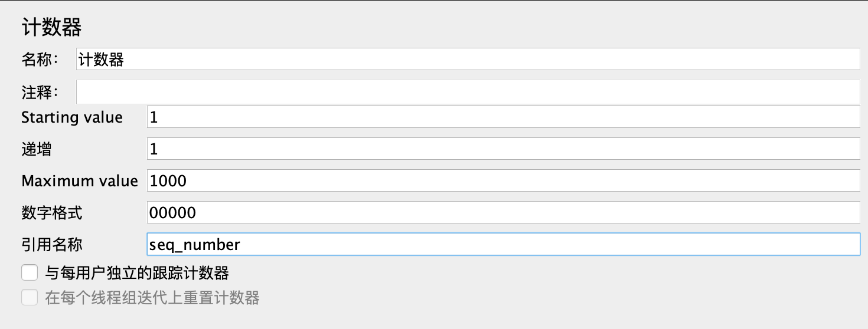Focus the 数字格式 field with 00000

pyautogui.click(x=503, y=212)
